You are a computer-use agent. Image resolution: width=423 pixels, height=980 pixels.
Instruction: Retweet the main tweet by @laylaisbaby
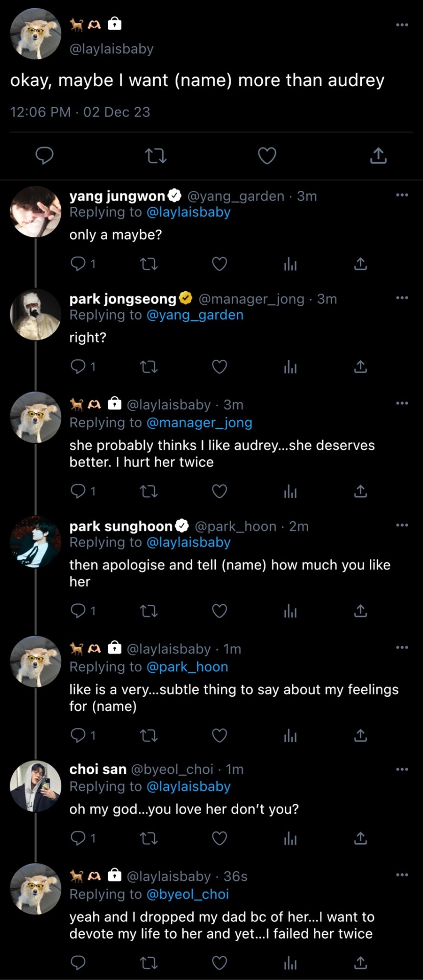click(x=156, y=156)
